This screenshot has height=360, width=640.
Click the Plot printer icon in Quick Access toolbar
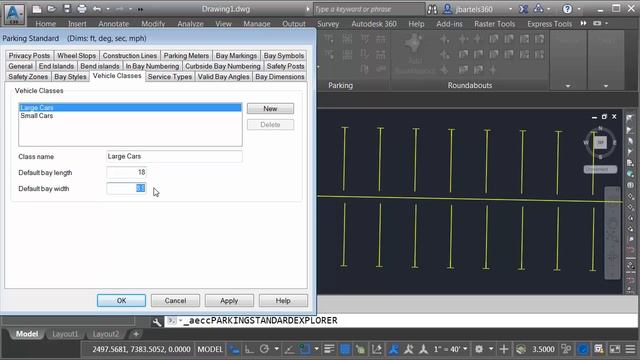click(82, 9)
